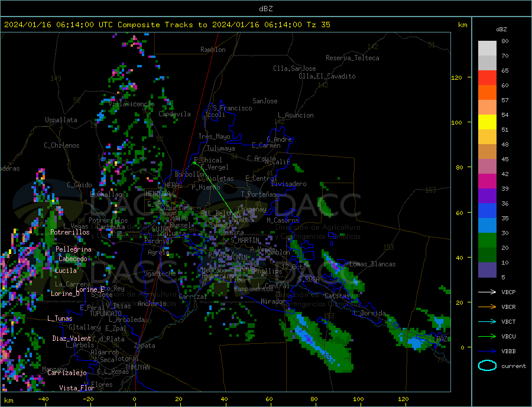The width and height of the screenshot is (532, 407).
Task: Choose the 30 dBZ light-blue color swatch
Action: point(487,226)
